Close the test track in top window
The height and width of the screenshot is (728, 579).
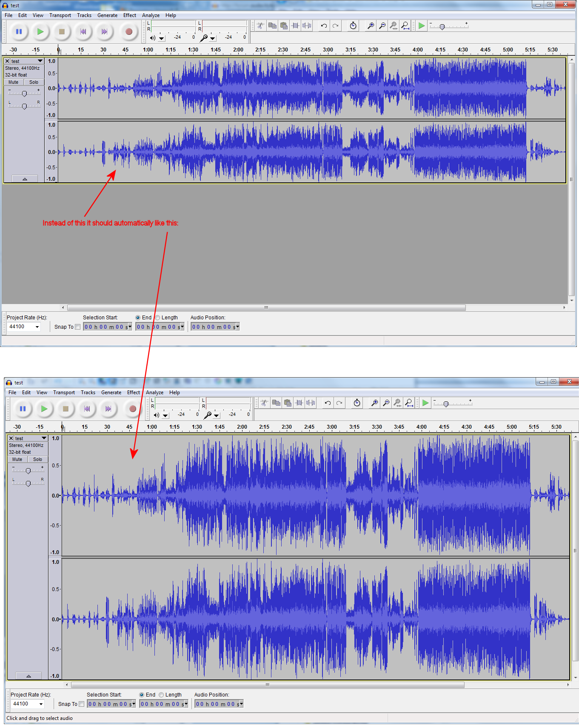coord(7,61)
